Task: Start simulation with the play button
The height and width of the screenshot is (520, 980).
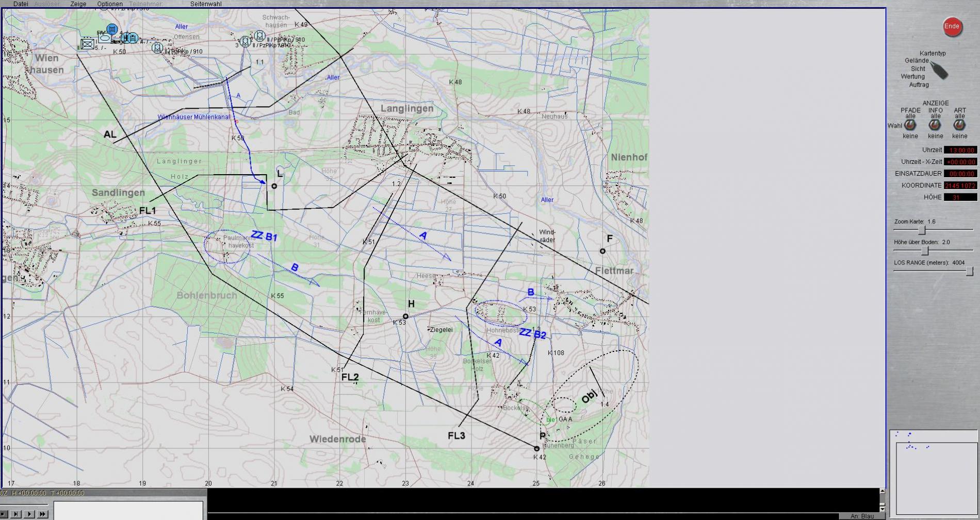Action: (29, 514)
